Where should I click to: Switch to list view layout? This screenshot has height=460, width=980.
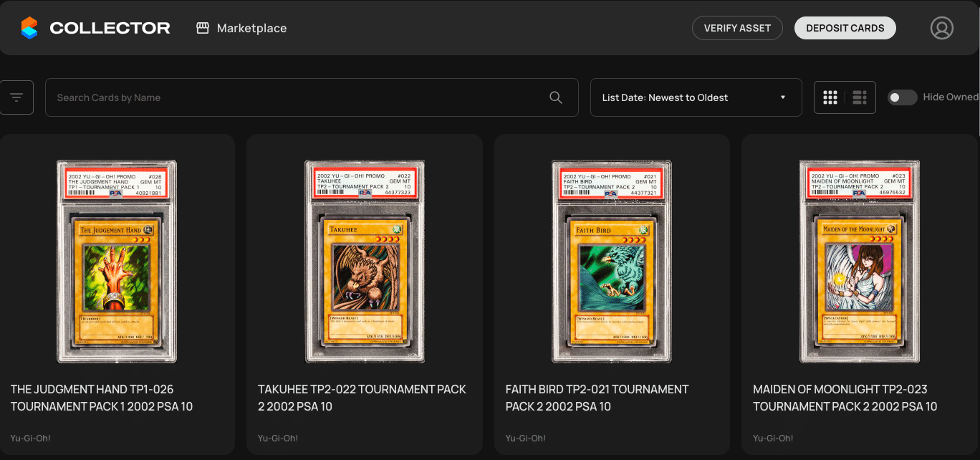point(860,97)
